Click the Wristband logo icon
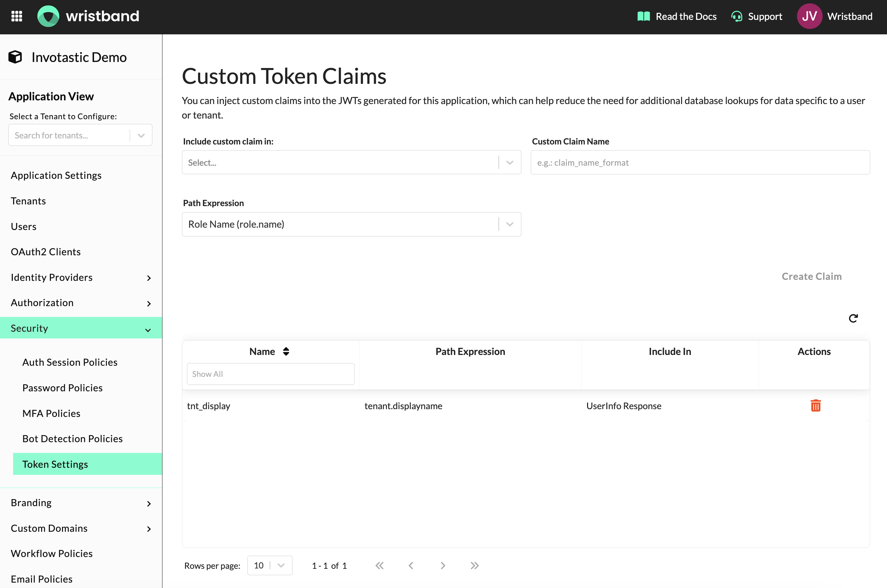The height and width of the screenshot is (588, 887). [x=49, y=17]
